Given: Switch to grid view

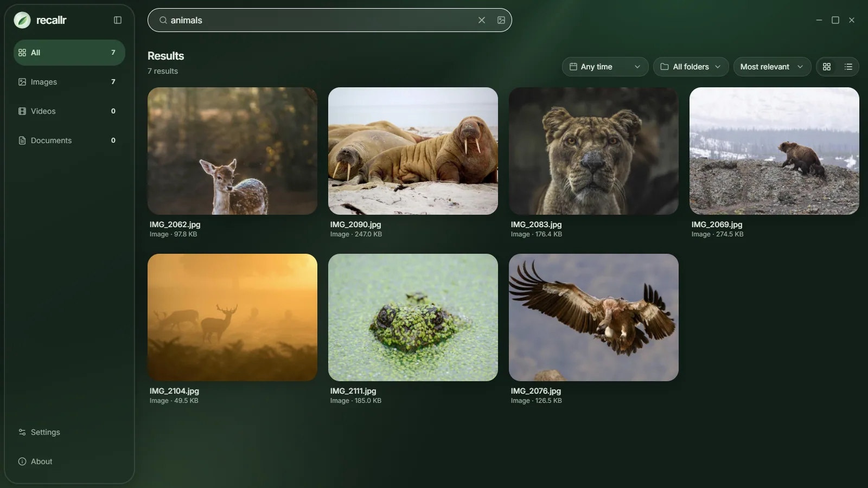Looking at the screenshot, I should point(827,67).
